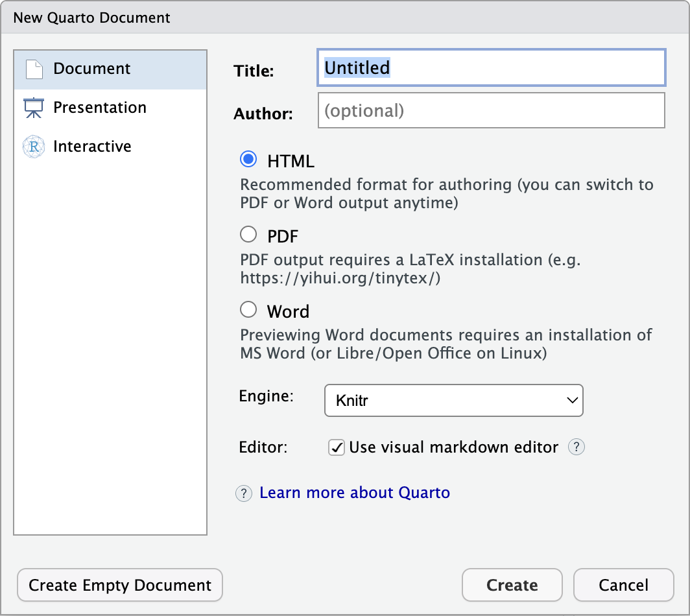
Task: Select the Untitled text in the Title box
Action: point(357,67)
